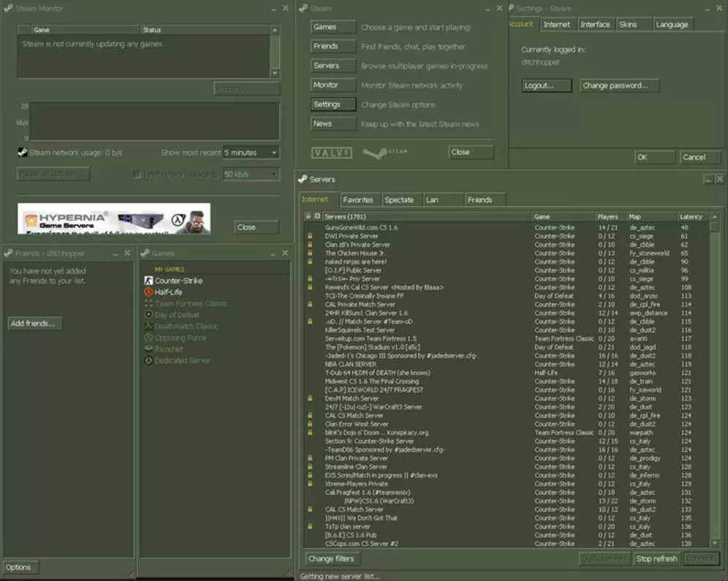The height and width of the screenshot is (581, 728).
Task: Click the Monitor button in Steam menu
Action: [333, 85]
